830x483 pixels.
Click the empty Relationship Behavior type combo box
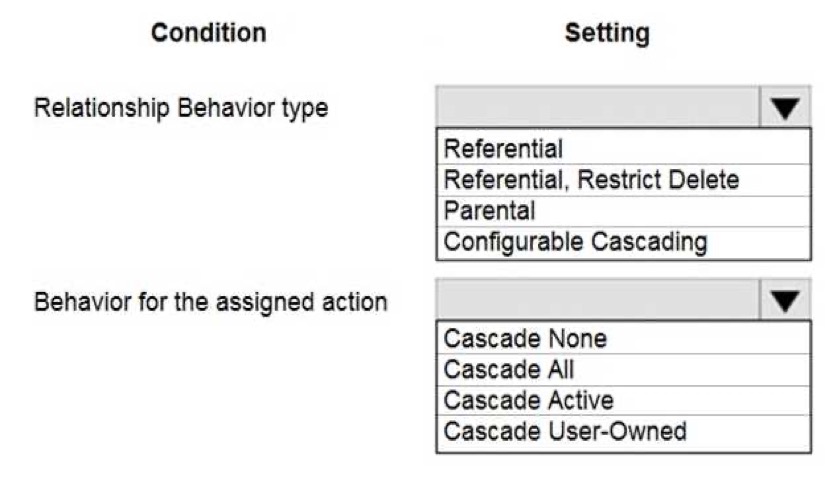coord(598,107)
